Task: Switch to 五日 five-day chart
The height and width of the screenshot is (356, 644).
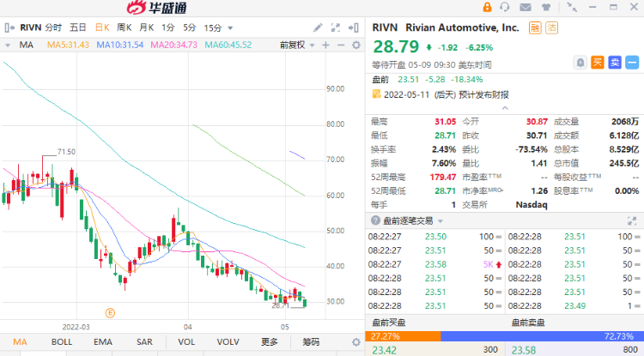Action: pos(77,27)
